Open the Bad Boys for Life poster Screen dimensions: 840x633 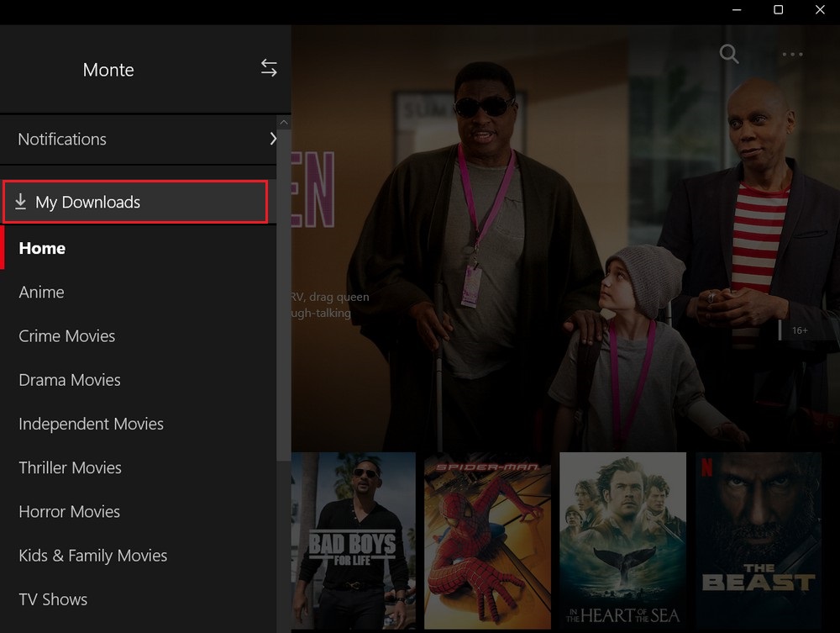[x=354, y=541]
